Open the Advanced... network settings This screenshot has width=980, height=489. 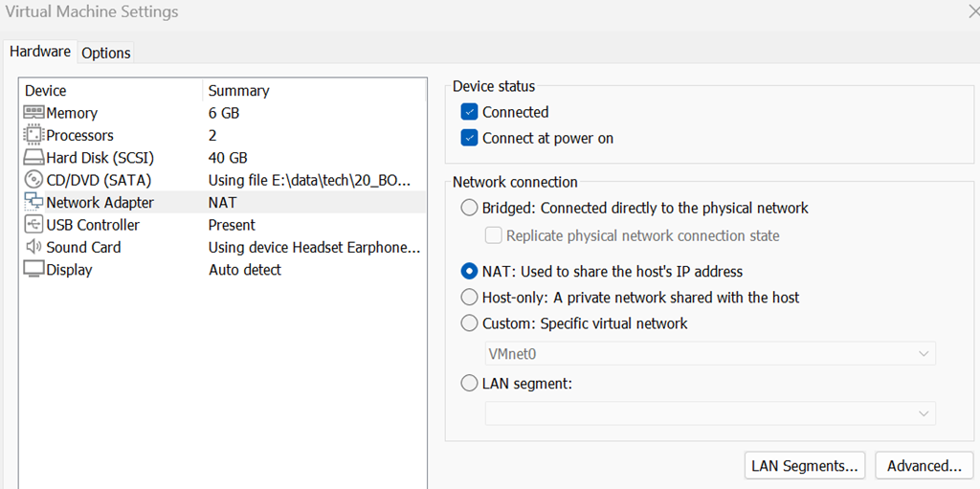point(924,466)
